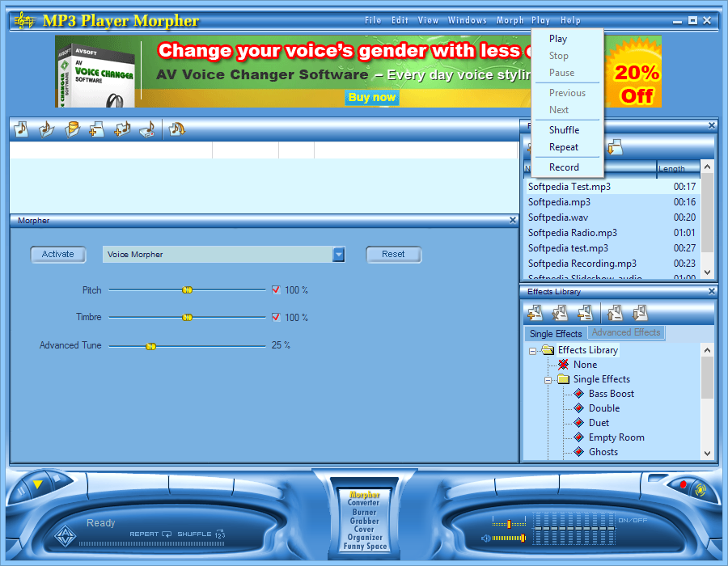Screen dimensions: 728x566
Task: Choose Repeat from the Play menu
Action: coord(567,147)
